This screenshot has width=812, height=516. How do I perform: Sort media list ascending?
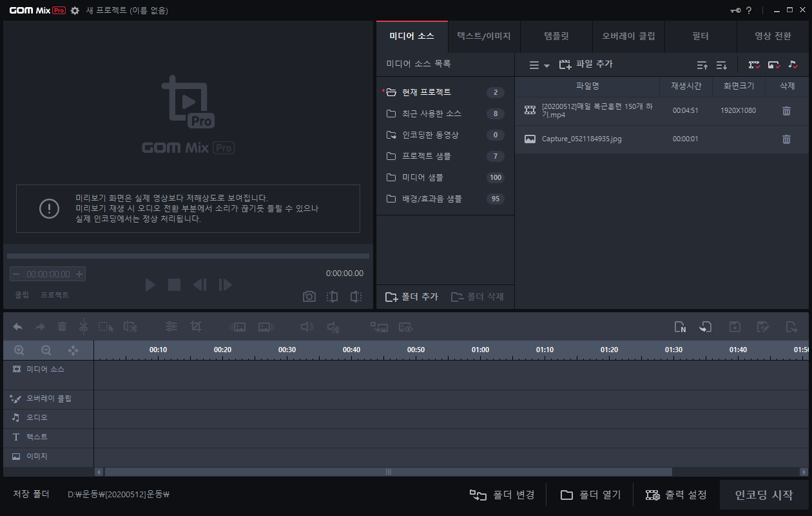coord(702,64)
